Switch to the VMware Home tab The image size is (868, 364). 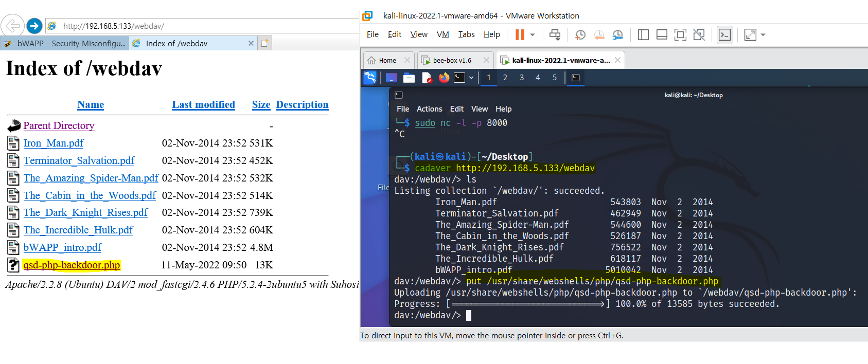387,60
